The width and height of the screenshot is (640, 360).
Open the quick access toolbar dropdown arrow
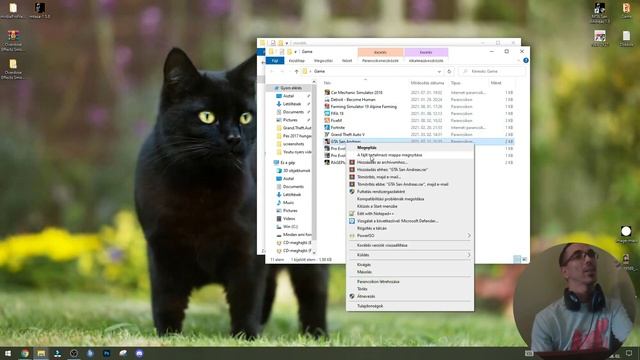coord(295,52)
